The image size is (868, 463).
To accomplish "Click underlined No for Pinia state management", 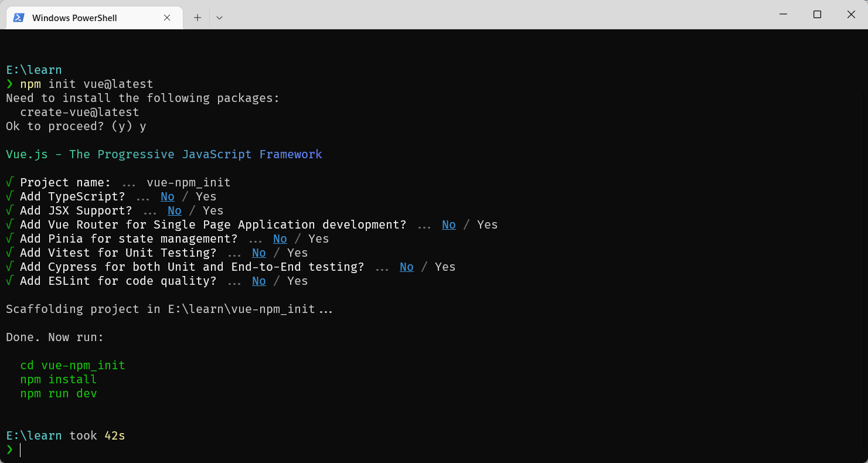I will click(280, 239).
